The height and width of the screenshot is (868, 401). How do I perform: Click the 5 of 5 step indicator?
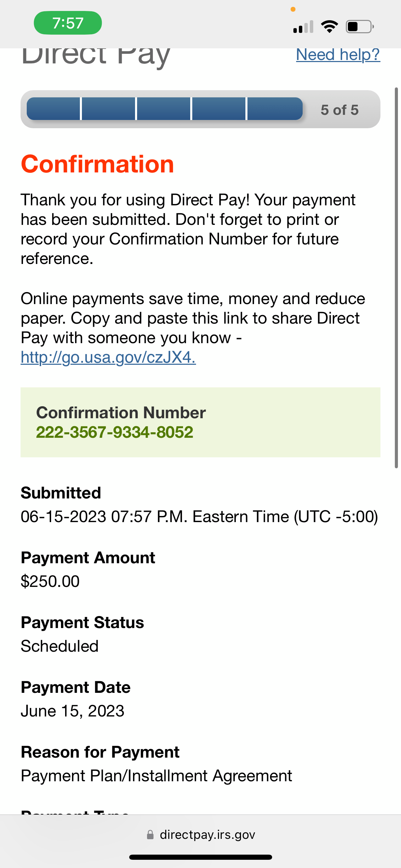[x=339, y=110]
